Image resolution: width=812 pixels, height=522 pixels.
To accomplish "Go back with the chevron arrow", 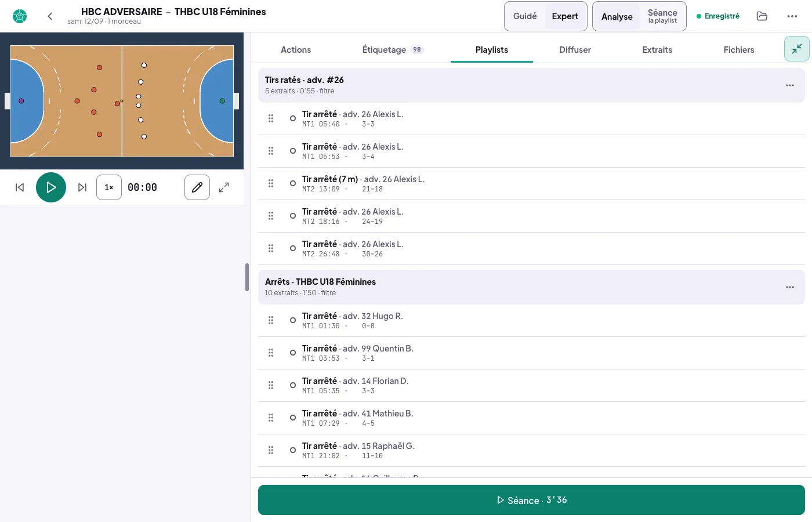I will tap(50, 16).
